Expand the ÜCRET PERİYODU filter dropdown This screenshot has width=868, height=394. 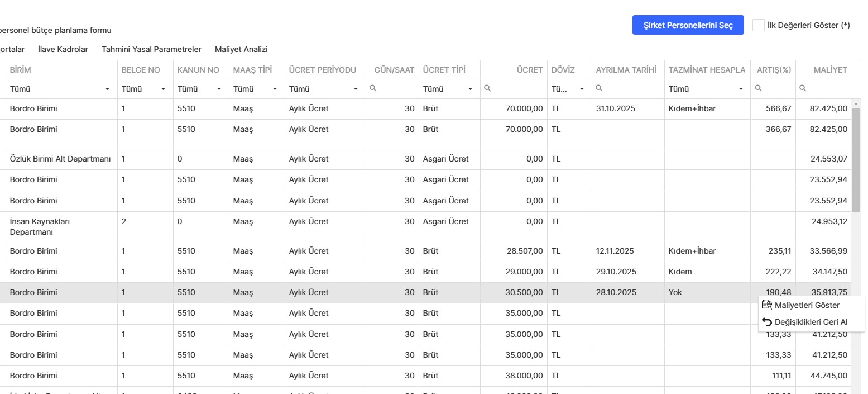pos(356,89)
